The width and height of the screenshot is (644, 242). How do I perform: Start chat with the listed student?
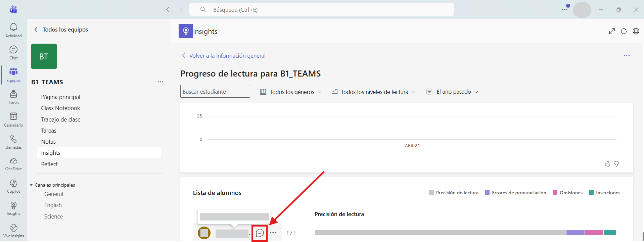260,233
